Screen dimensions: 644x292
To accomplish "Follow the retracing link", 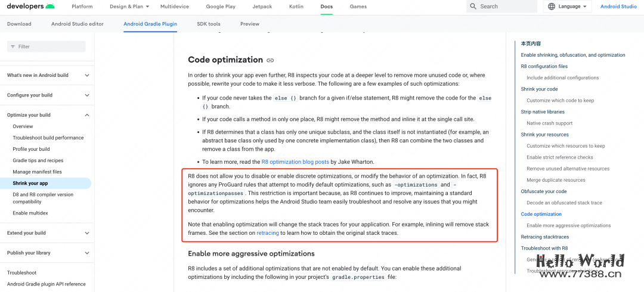I will 268,233.
